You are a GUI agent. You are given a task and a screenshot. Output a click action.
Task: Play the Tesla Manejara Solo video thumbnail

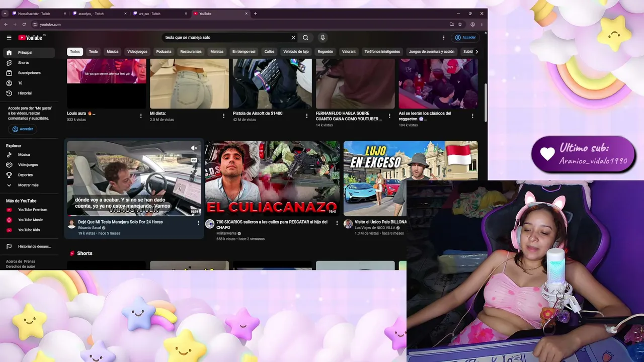click(x=134, y=178)
